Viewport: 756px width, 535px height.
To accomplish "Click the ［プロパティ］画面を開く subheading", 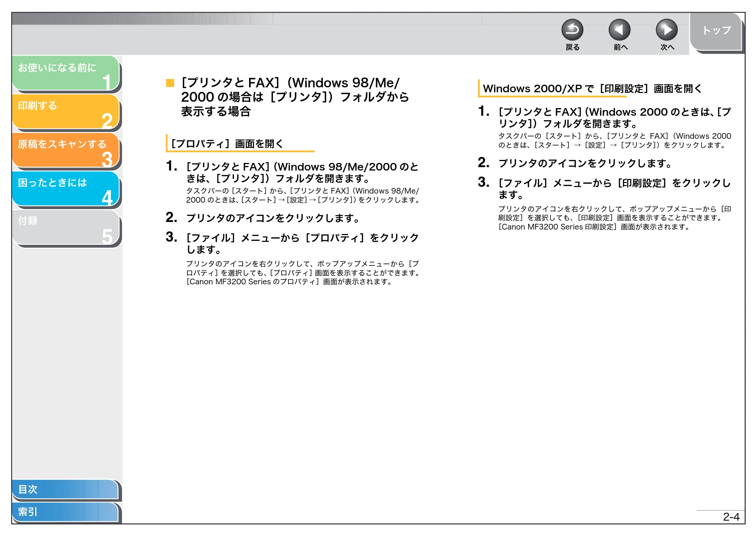I will tap(227, 144).
